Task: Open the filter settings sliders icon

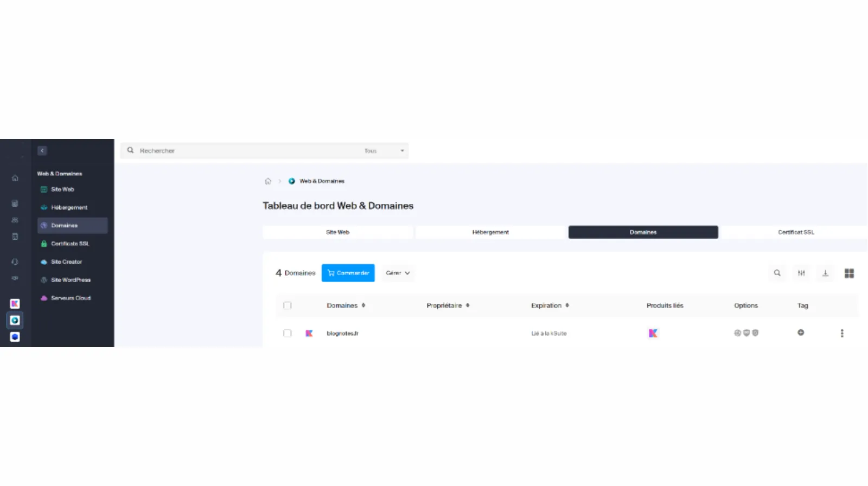Action: coord(801,273)
